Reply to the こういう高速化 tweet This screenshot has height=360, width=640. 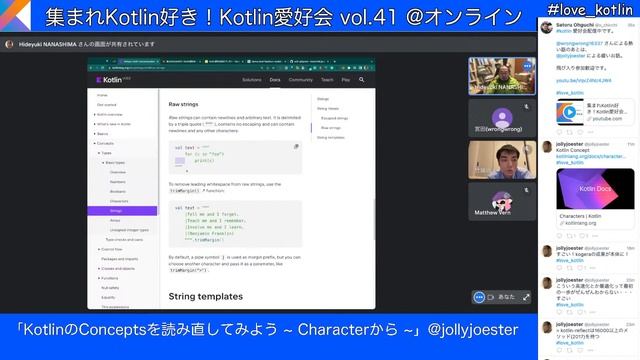[559, 312]
